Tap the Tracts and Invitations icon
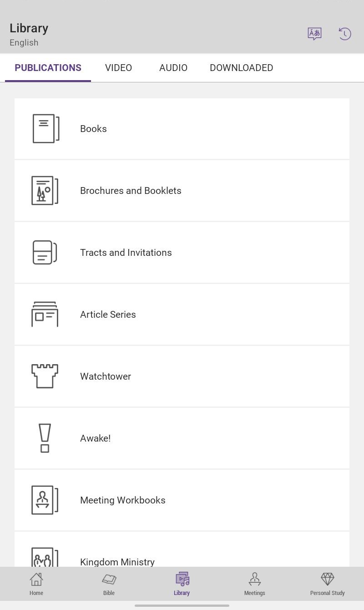The height and width of the screenshot is (610, 364). pyautogui.click(x=45, y=252)
